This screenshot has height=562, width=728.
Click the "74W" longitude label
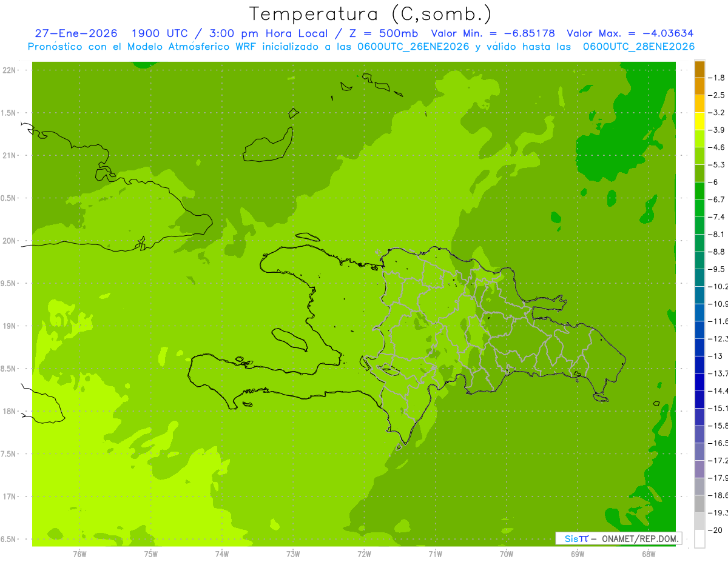pos(221,554)
